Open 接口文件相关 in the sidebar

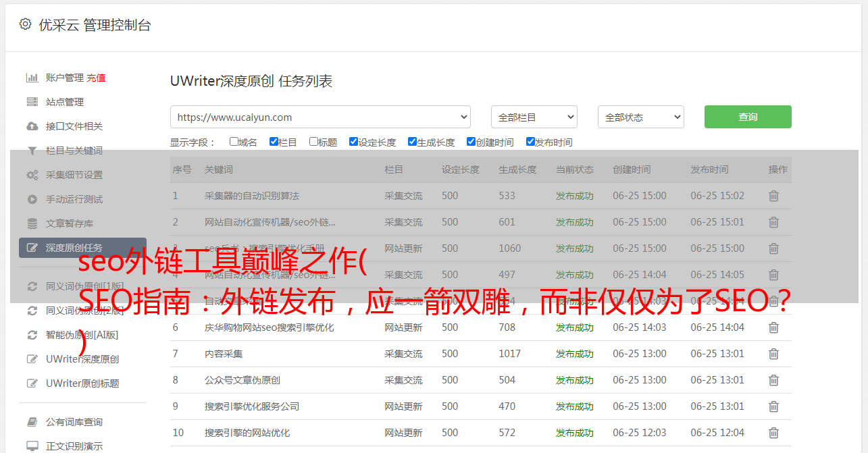[x=74, y=126]
